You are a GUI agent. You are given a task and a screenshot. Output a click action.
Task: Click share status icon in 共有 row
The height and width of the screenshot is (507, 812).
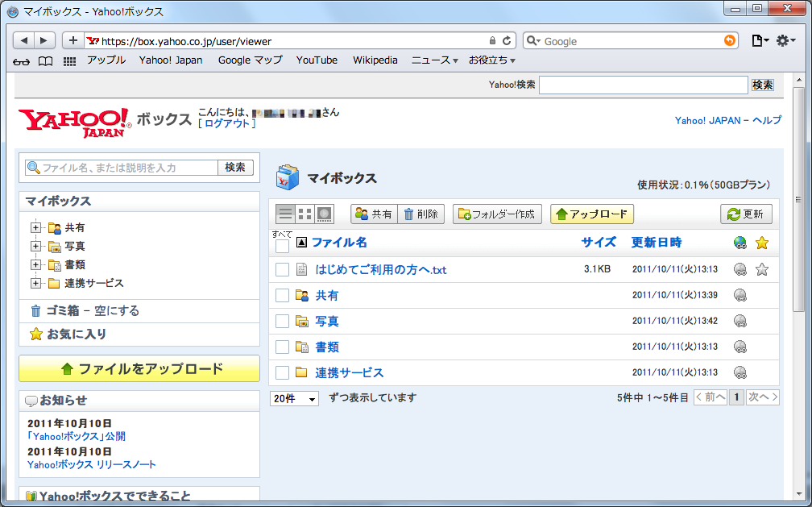[x=740, y=295]
